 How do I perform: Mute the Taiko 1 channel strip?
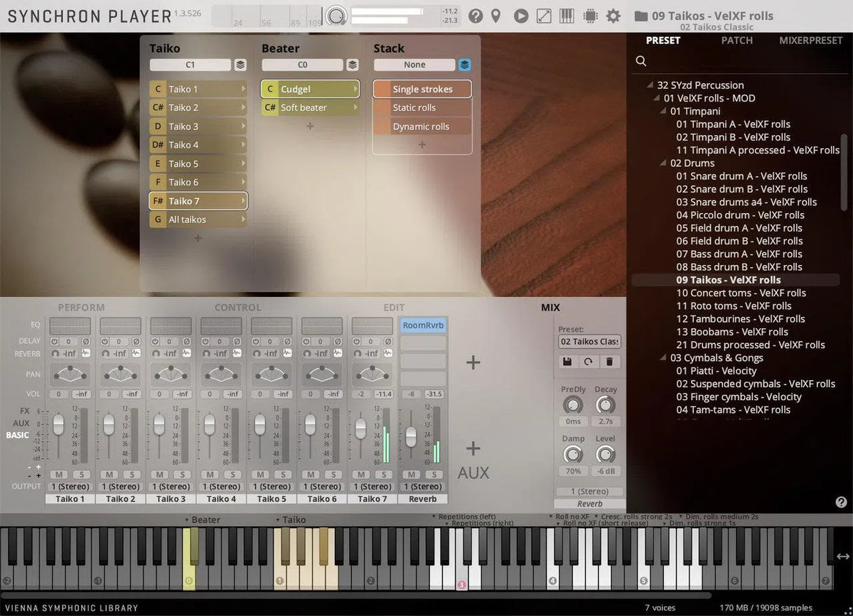(x=59, y=475)
